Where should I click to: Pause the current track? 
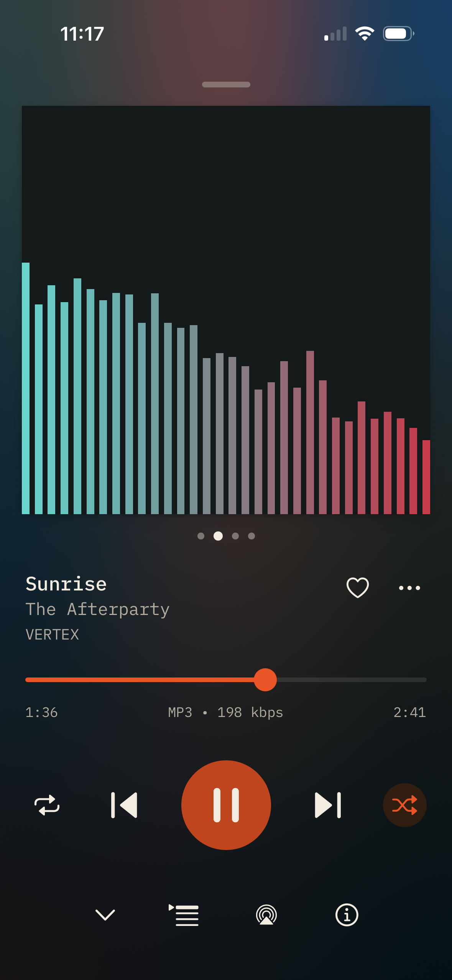tap(226, 805)
